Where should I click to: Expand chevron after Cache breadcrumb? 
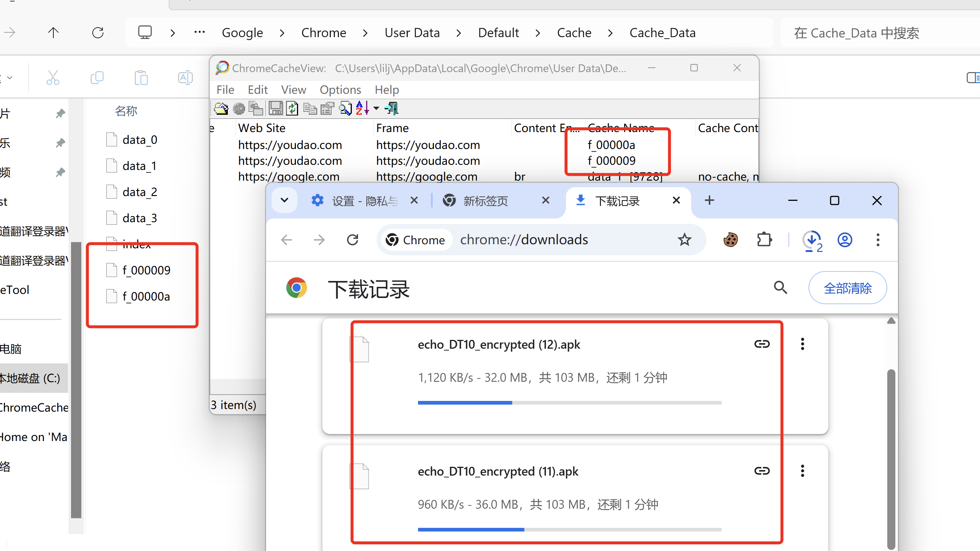[x=610, y=33]
